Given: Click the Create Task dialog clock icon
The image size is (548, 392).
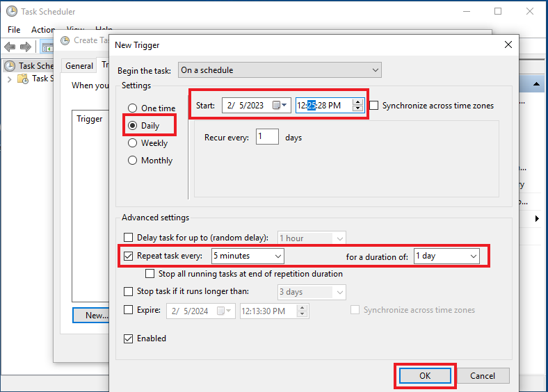Looking at the screenshot, I should point(66,40).
